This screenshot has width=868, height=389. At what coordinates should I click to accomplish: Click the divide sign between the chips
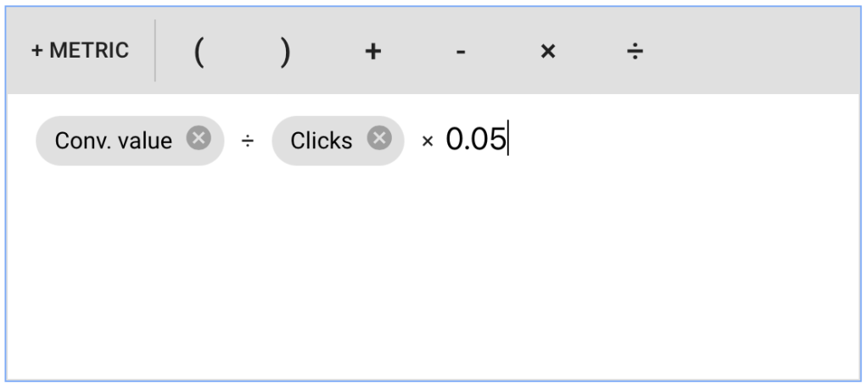[247, 141]
